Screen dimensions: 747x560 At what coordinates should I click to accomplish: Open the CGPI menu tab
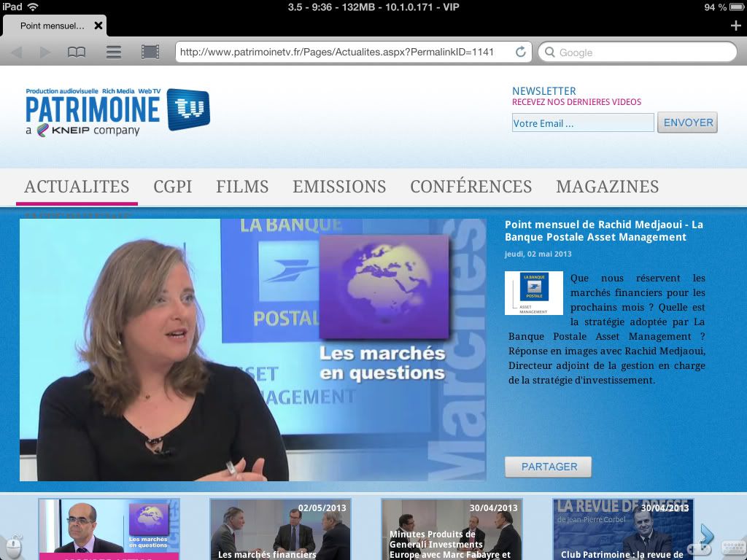click(172, 187)
